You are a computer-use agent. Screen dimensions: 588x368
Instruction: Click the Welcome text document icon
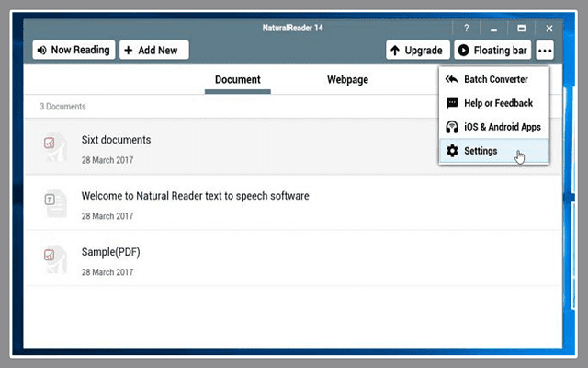pyautogui.click(x=51, y=202)
